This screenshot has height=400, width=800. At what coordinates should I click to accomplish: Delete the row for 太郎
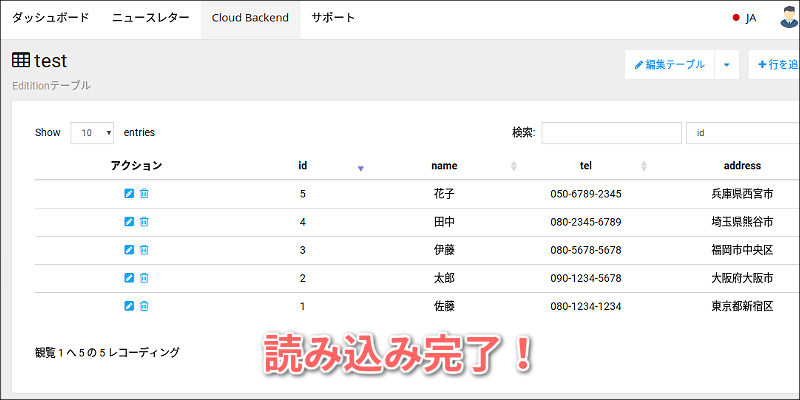click(144, 278)
